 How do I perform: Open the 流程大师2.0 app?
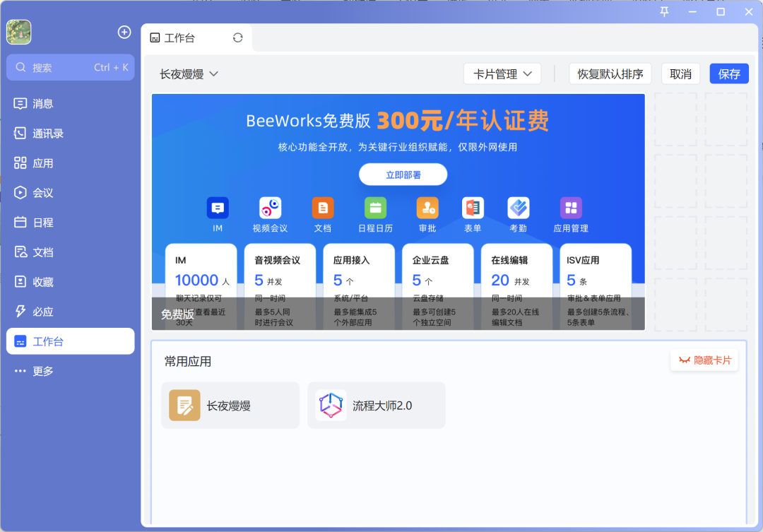[x=376, y=405]
